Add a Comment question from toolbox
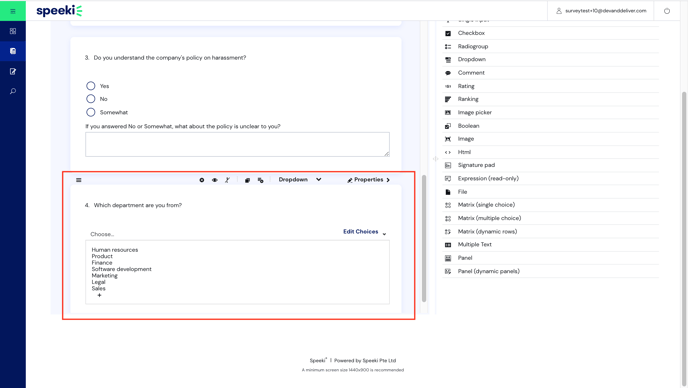 471,72
